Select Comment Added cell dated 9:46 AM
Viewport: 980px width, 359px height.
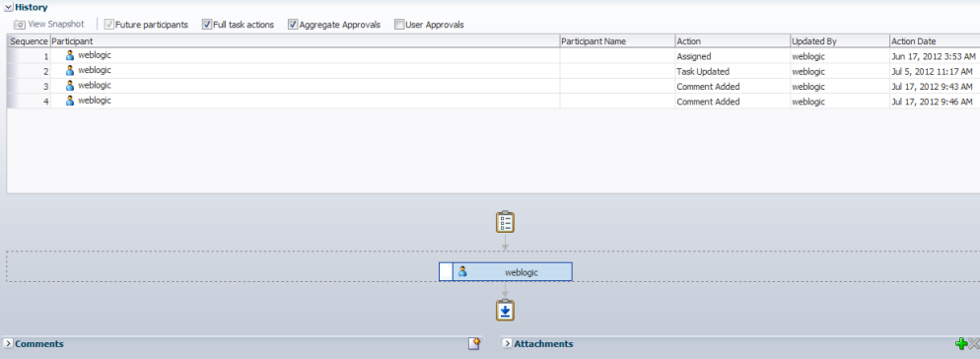[733, 102]
